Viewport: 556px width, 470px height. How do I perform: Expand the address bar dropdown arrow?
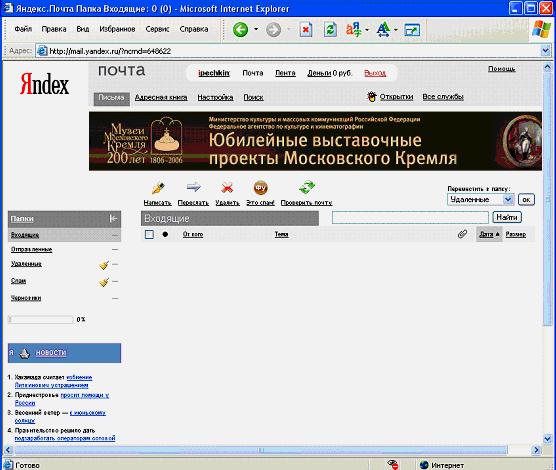pyautogui.click(x=546, y=51)
